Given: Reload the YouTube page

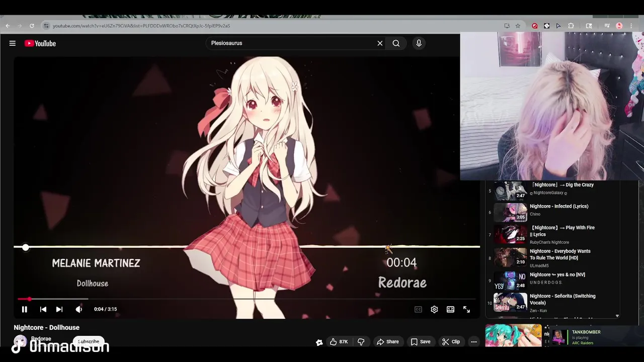Looking at the screenshot, I should (x=32, y=26).
